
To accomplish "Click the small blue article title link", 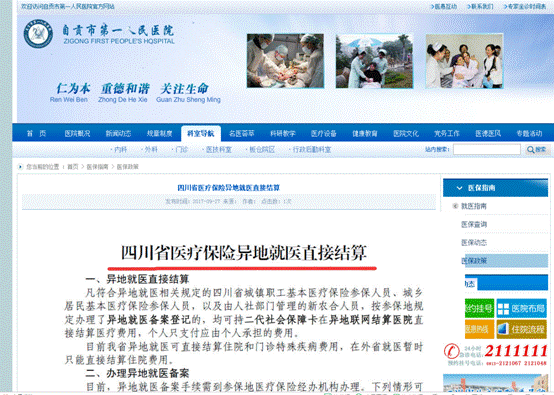I will pos(228,188).
